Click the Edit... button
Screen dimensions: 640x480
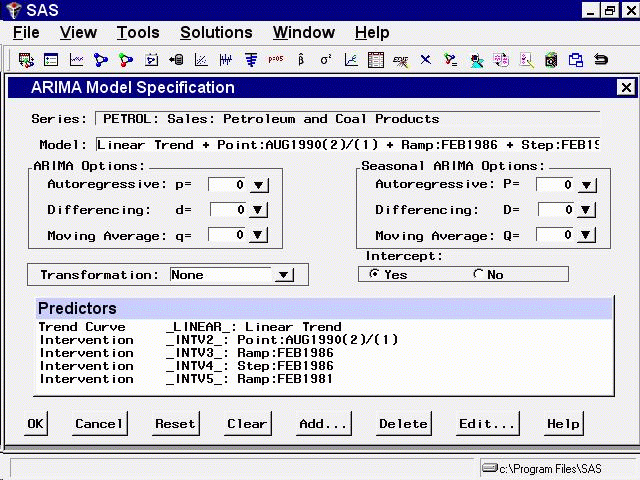click(x=487, y=424)
